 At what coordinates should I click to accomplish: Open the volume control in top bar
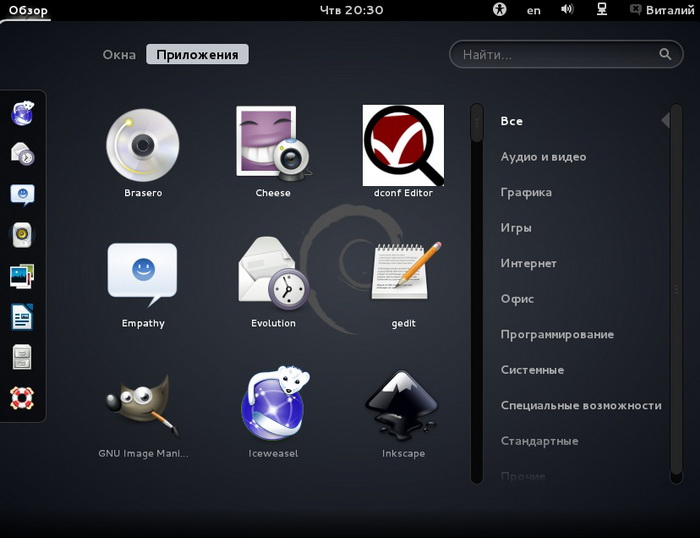point(567,9)
